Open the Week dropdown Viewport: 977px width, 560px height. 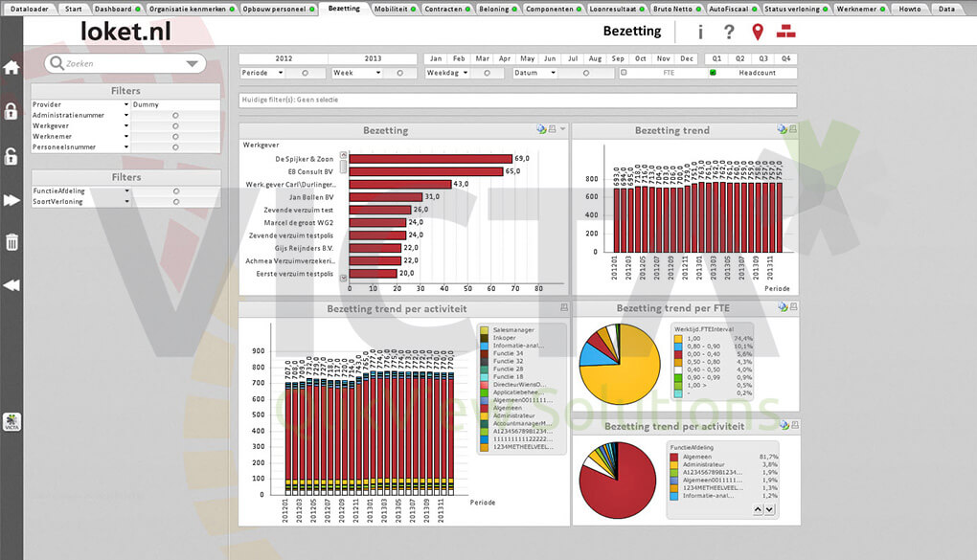(378, 73)
